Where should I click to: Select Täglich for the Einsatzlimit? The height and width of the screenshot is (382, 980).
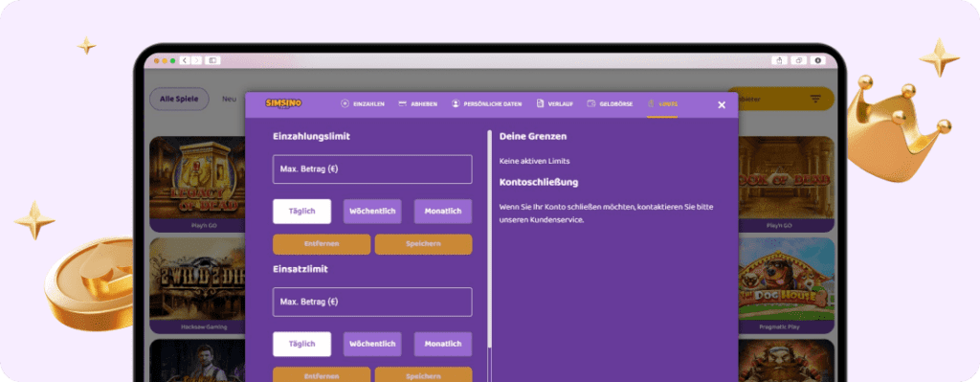point(301,344)
